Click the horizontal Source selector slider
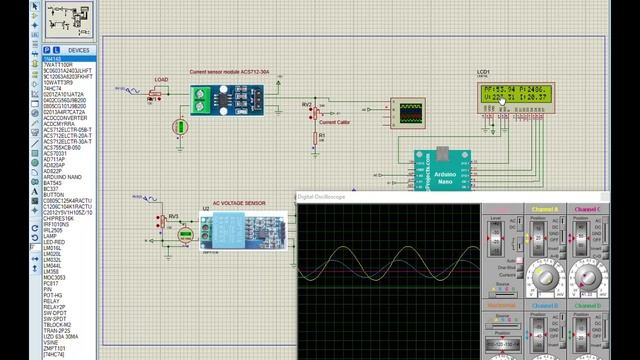 click(503, 326)
